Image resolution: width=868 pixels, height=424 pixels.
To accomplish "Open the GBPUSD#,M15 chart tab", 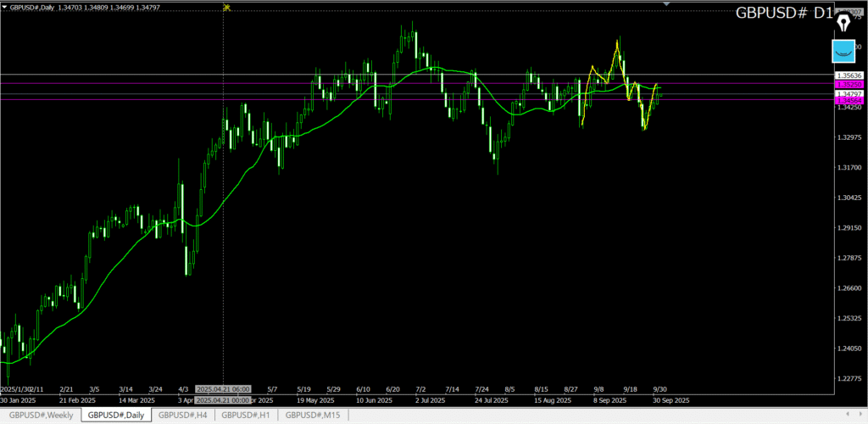I will coord(313,415).
